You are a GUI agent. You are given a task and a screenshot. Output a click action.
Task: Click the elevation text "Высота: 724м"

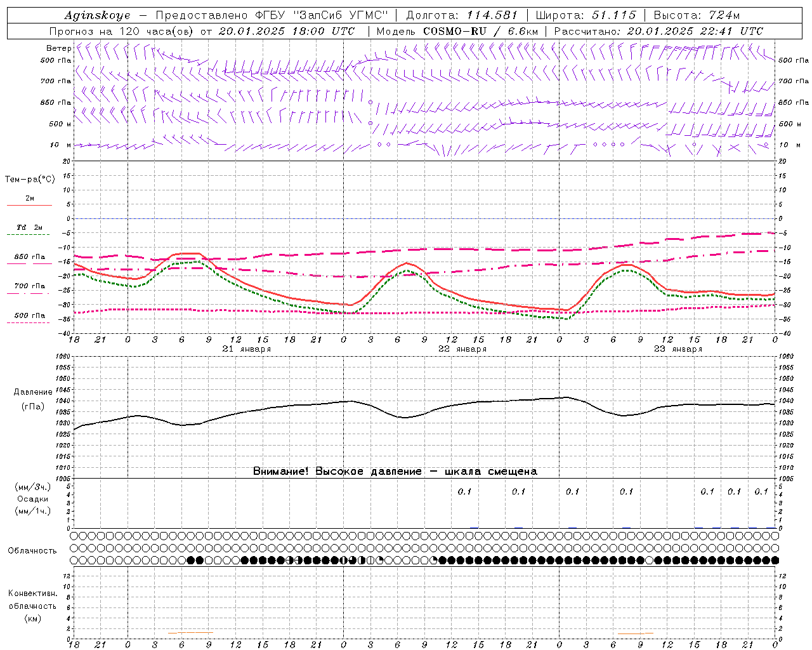[x=697, y=15]
